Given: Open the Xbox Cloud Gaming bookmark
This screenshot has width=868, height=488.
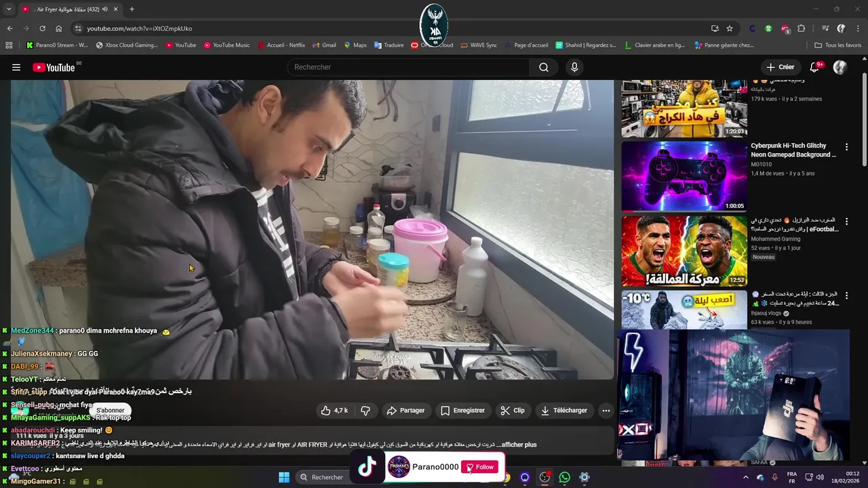Looking at the screenshot, I should 127,45.
